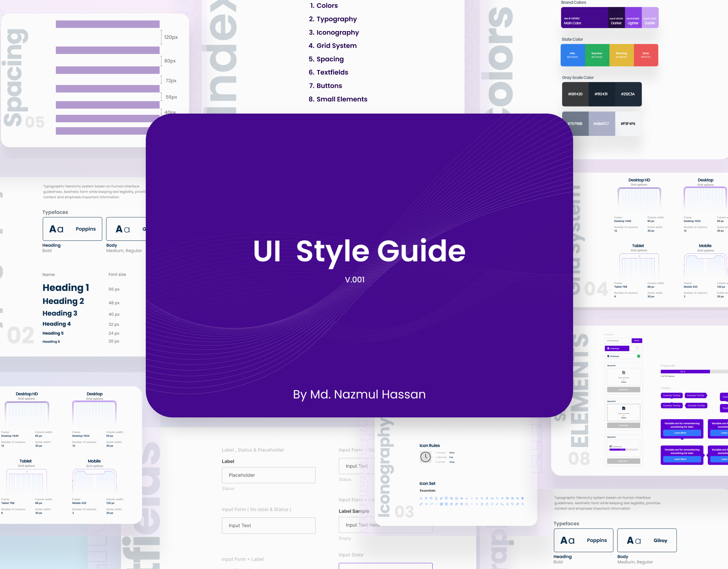Select the diamond icon in Essentials
The width and height of the screenshot is (728, 569).
pyautogui.click(x=431, y=498)
